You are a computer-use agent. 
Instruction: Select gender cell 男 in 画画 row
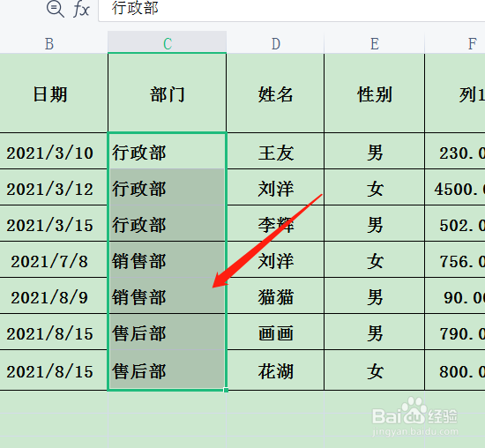[374, 332]
